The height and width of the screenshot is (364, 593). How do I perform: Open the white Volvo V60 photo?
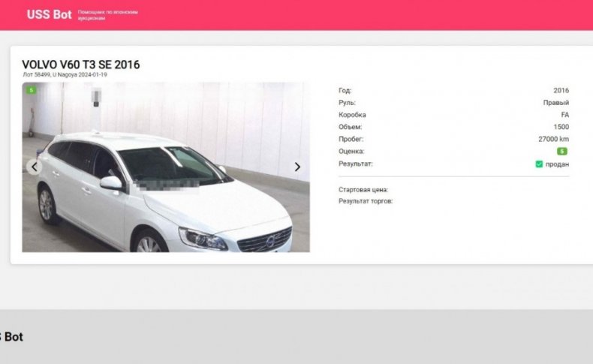click(166, 167)
